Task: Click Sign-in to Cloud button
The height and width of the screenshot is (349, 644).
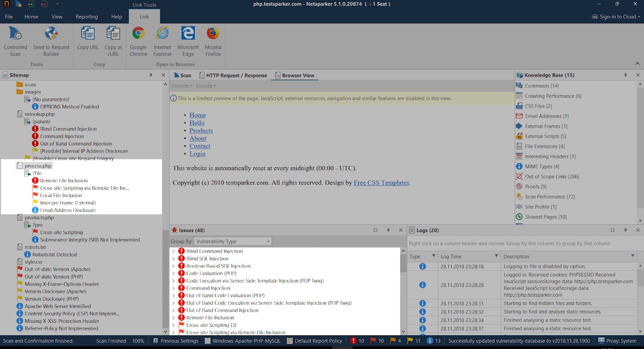Action: 616,17
